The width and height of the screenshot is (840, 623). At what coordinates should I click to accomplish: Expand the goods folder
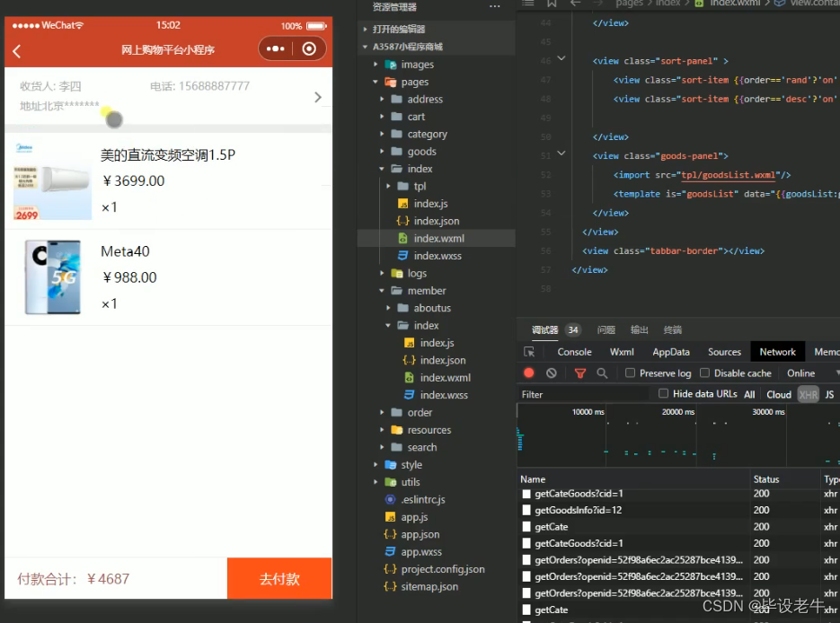(x=382, y=152)
